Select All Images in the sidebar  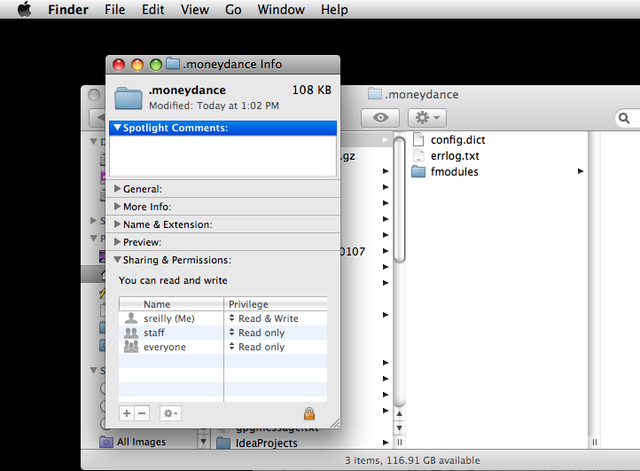click(141, 442)
